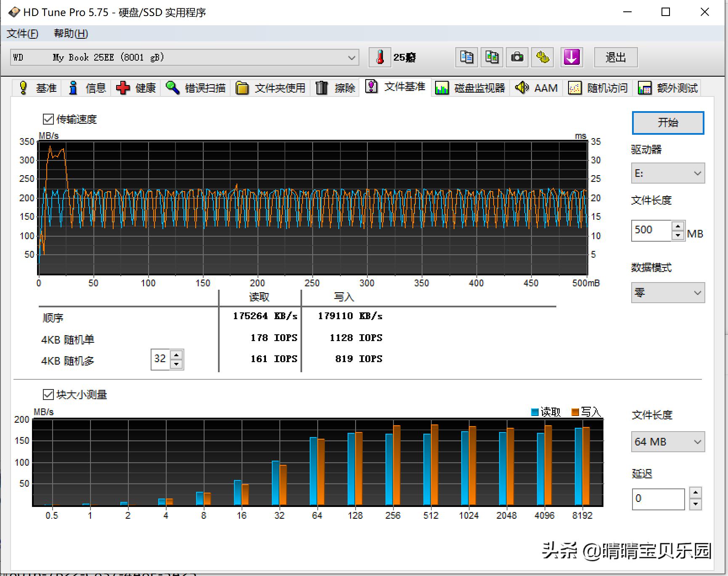Open the 健康 (Health) tab
The image size is (728, 576).
[x=136, y=88]
